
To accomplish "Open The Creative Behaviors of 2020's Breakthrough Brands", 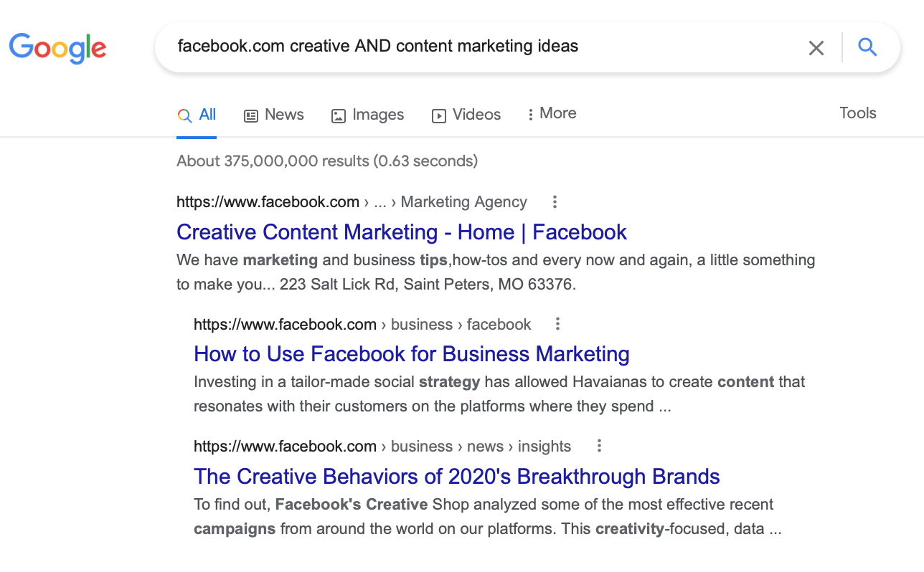I will (456, 476).
